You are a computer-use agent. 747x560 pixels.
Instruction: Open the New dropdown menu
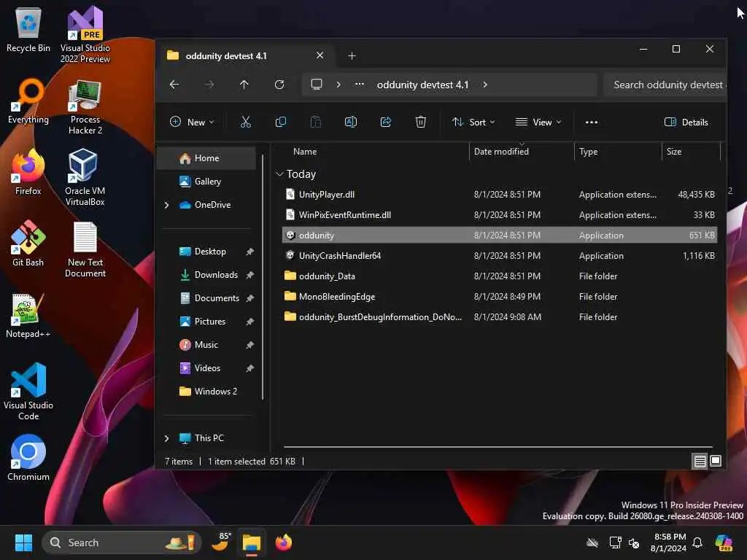[x=192, y=122]
